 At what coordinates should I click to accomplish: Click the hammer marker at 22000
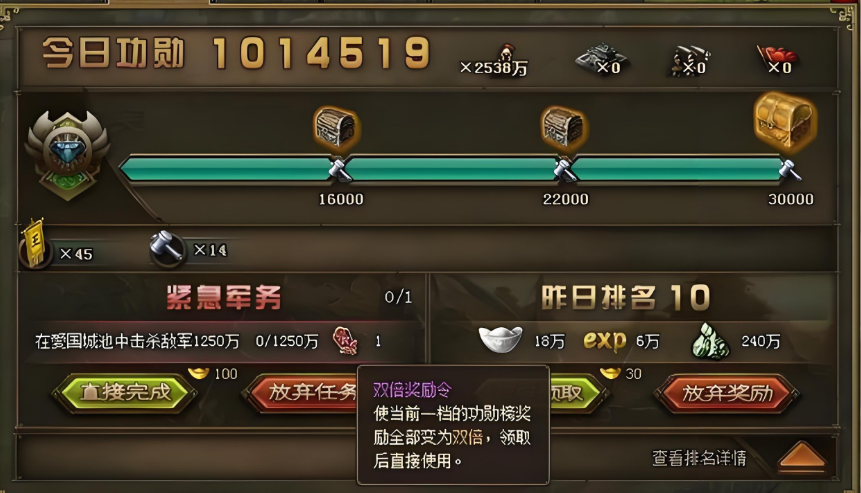564,170
